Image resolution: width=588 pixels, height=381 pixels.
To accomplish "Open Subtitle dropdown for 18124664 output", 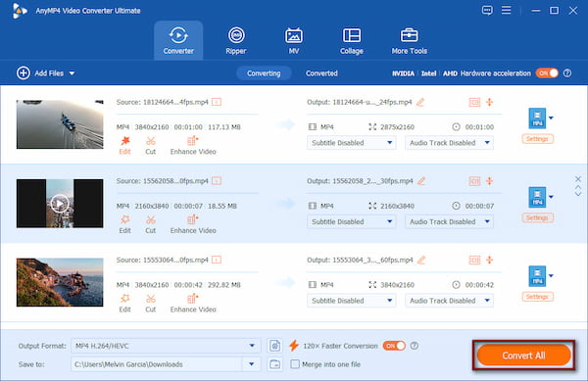I will [x=352, y=143].
